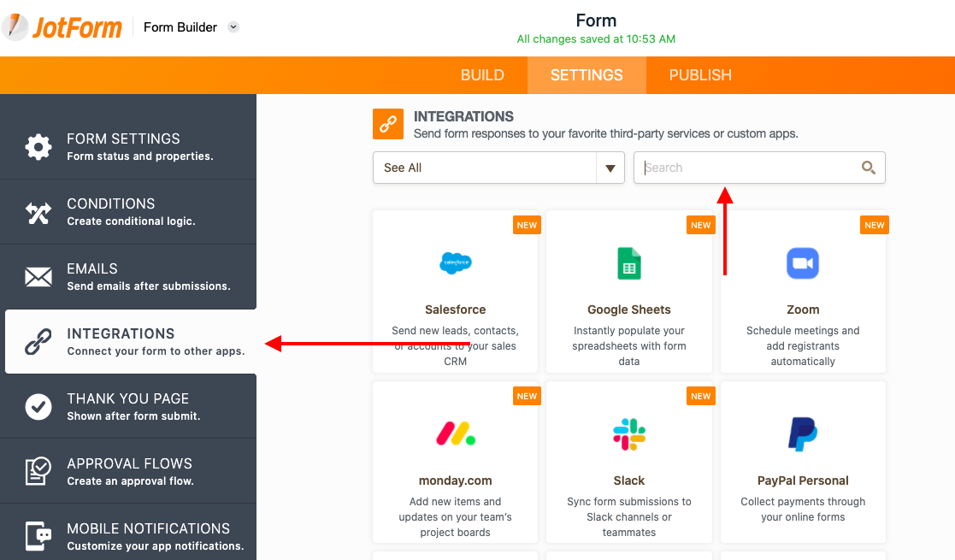Screen dimensions: 955x560
Task: Click the monday.com logo icon
Action: [x=455, y=434]
